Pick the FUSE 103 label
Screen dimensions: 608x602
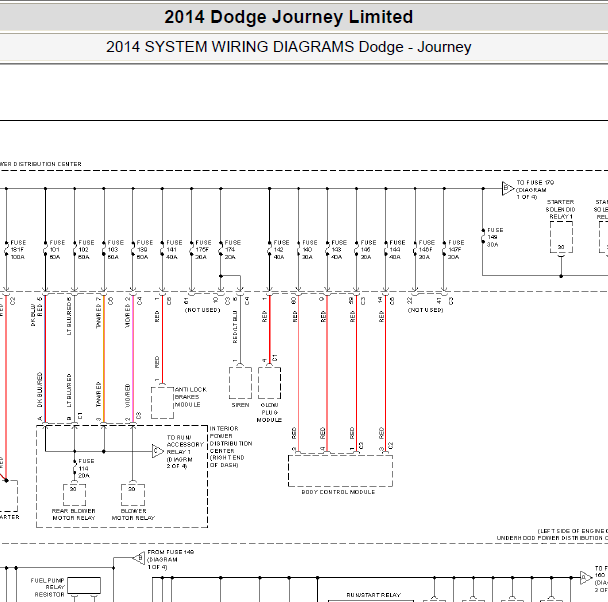116,250
